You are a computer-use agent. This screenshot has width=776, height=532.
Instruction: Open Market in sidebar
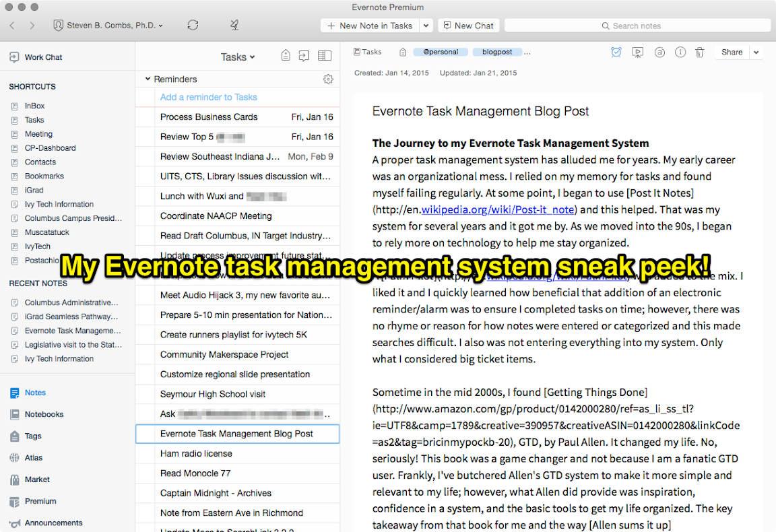[x=30, y=479]
